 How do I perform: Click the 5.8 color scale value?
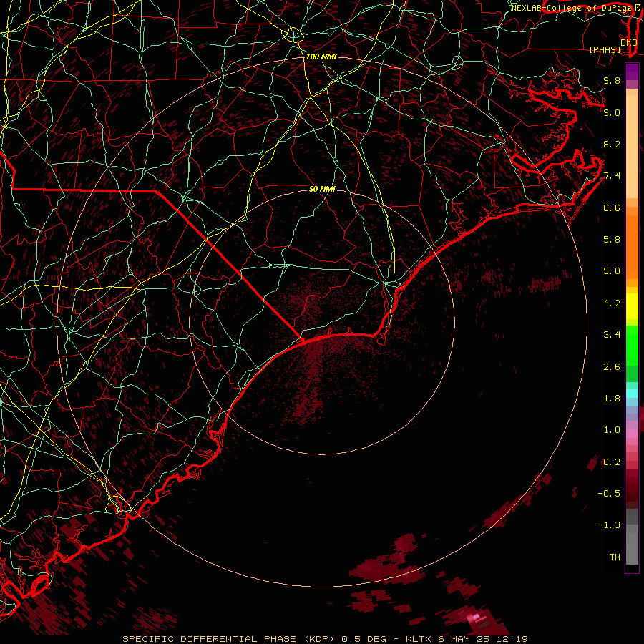(612, 240)
